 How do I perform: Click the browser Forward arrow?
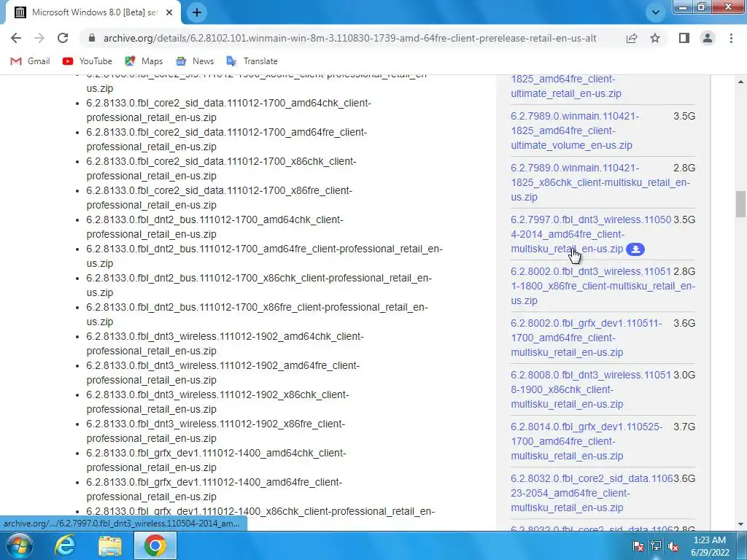click(x=39, y=38)
